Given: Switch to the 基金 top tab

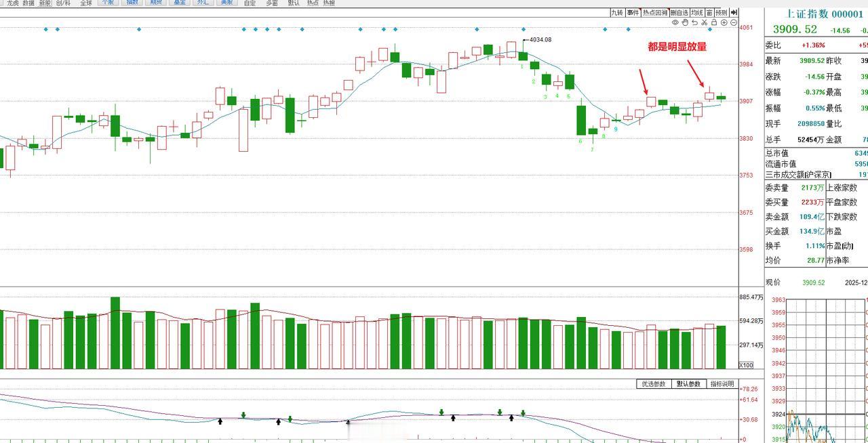Looking at the screenshot, I should (x=180, y=3).
